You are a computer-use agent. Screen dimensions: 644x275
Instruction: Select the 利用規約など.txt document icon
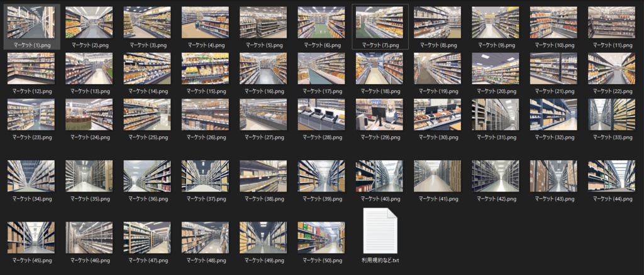[380, 230]
